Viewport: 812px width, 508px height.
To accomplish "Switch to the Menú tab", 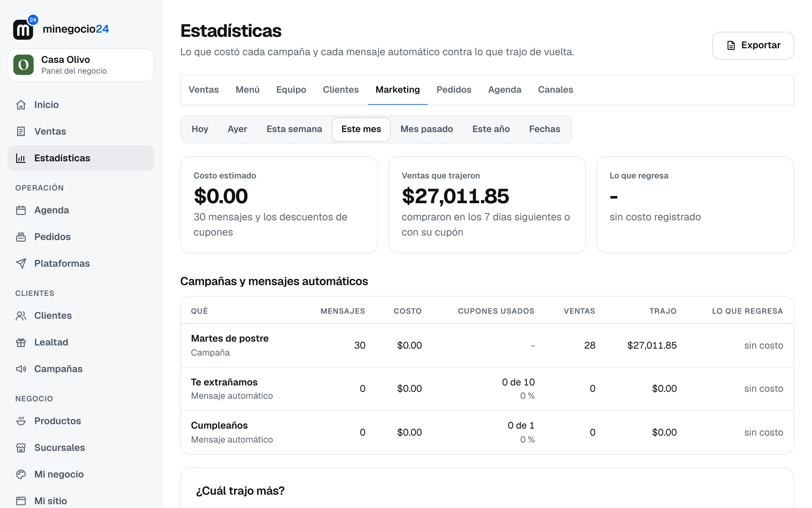I will pos(247,90).
